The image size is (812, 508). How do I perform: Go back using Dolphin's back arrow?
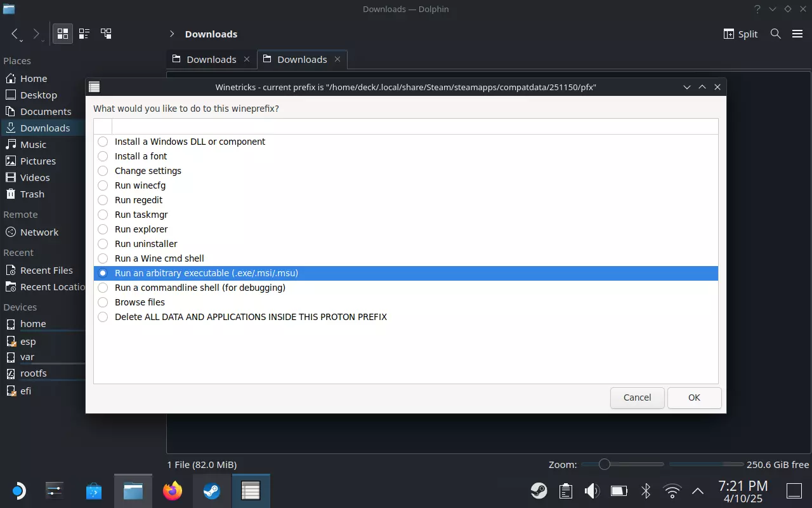pos(15,34)
